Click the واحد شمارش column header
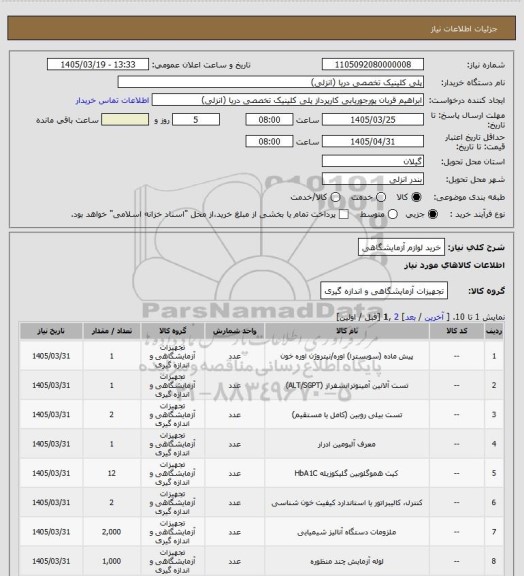The width and height of the screenshot is (524, 576). (234, 331)
